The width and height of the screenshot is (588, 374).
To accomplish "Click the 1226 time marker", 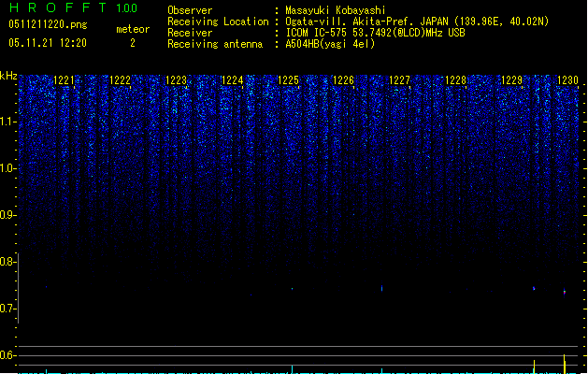I will (x=343, y=80).
